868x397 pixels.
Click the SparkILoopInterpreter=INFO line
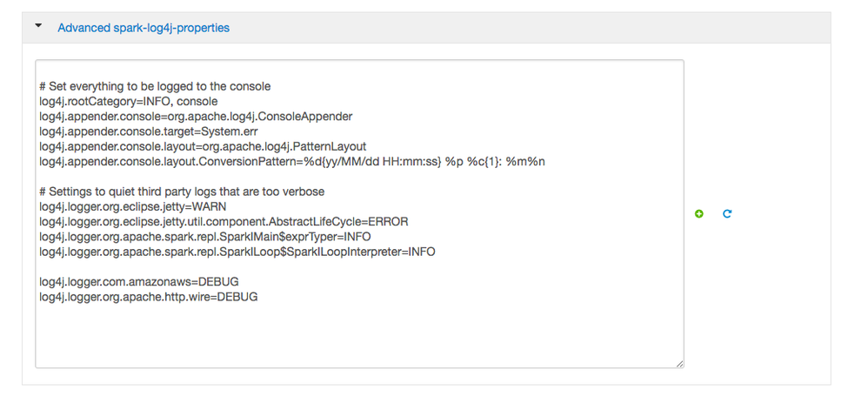tap(237, 252)
